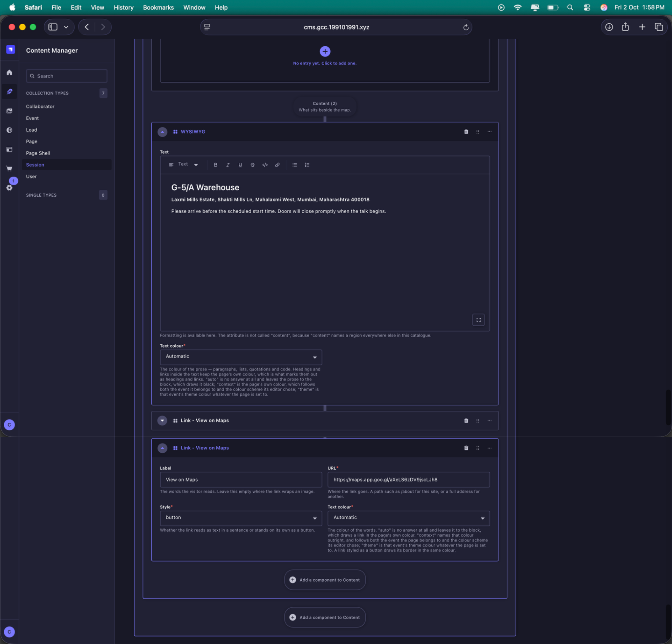The image size is (672, 644).
Task: Delete the WYSIWYG component with trash icon
Action: pyautogui.click(x=466, y=132)
